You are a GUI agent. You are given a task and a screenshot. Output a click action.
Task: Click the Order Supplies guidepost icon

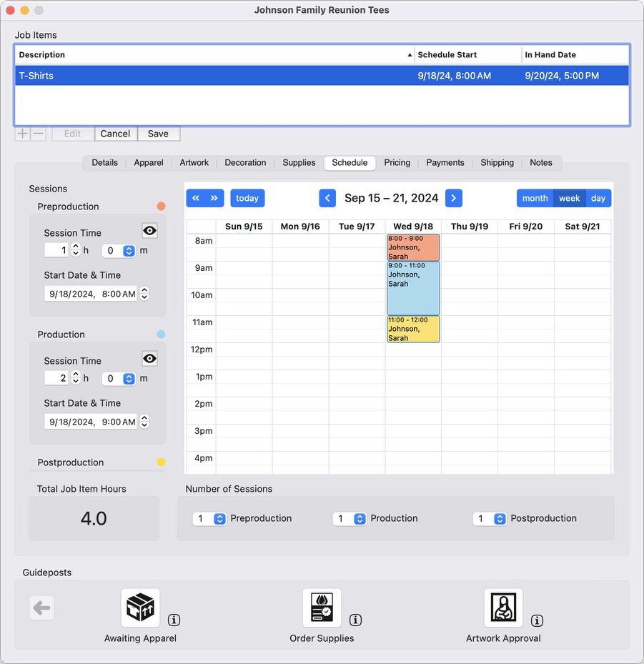pyautogui.click(x=322, y=608)
